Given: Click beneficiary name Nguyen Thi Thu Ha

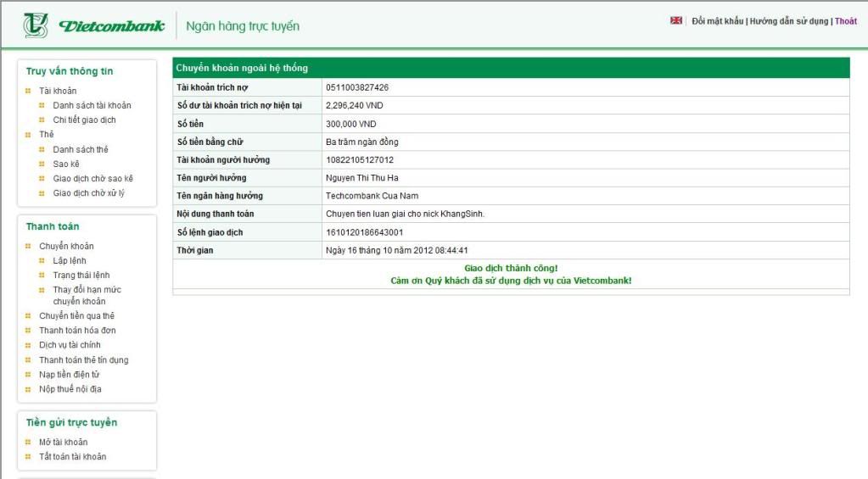Looking at the screenshot, I should (x=362, y=178).
